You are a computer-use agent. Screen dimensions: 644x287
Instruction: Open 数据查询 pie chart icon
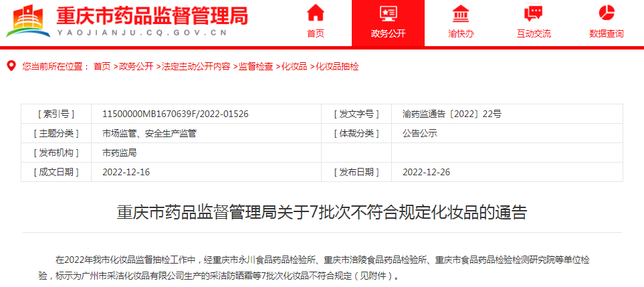pos(606,13)
